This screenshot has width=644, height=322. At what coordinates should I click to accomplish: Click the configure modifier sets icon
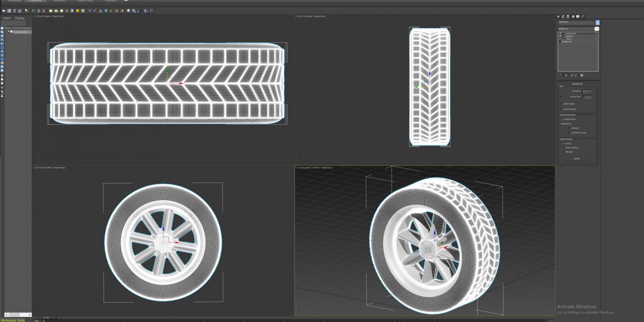(x=582, y=75)
